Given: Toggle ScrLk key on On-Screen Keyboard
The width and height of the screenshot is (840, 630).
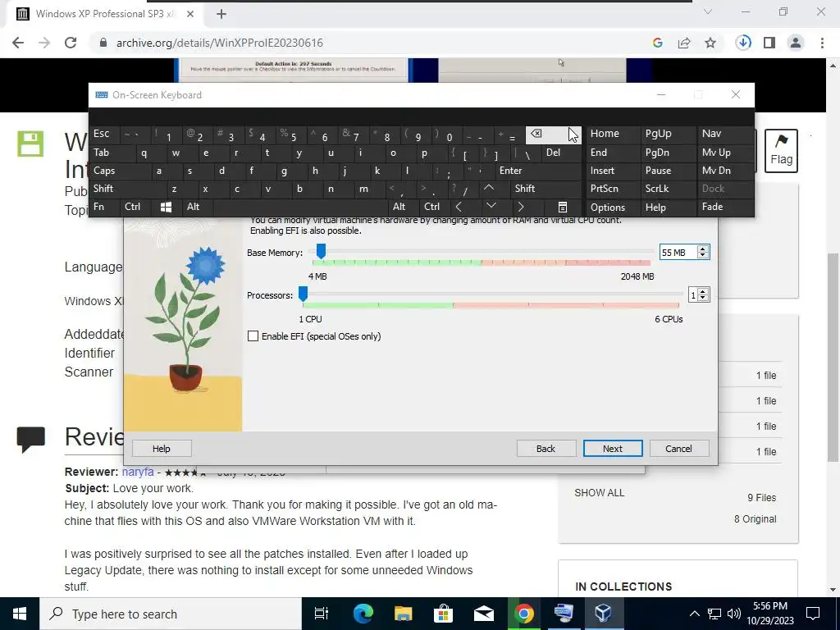Looking at the screenshot, I should tap(667, 189).
